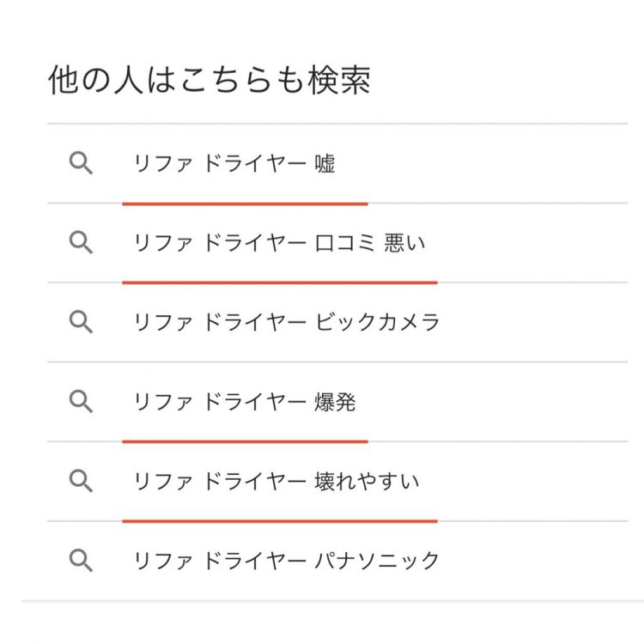Click the red underline below the 爆発 suggestion
Screen dimensions: 644x644
point(245,441)
